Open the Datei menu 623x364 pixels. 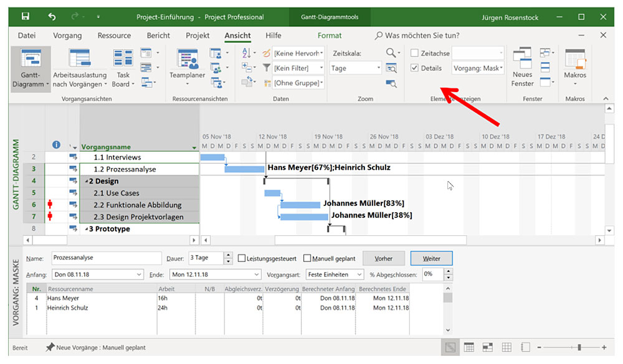click(27, 35)
